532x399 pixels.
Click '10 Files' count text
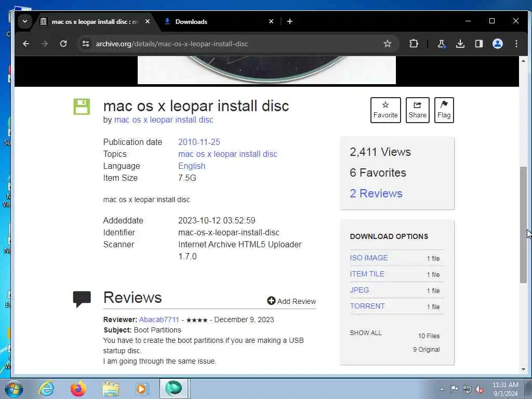(429, 336)
